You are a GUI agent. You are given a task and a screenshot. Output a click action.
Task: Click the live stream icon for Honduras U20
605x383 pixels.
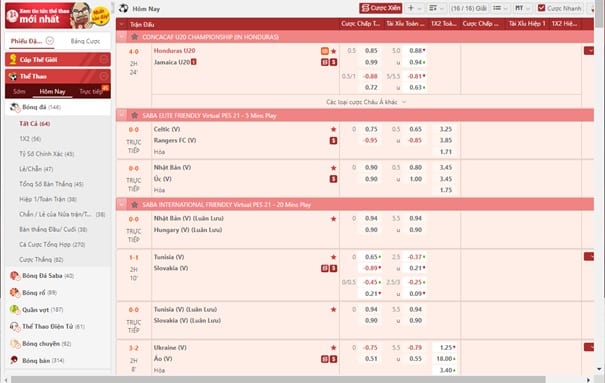[x=325, y=51]
